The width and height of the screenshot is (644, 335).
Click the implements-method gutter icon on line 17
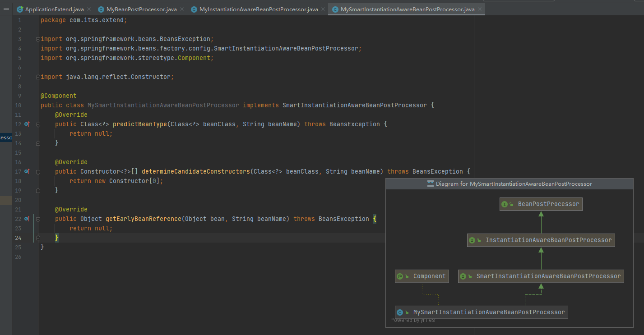[x=27, y=171]
